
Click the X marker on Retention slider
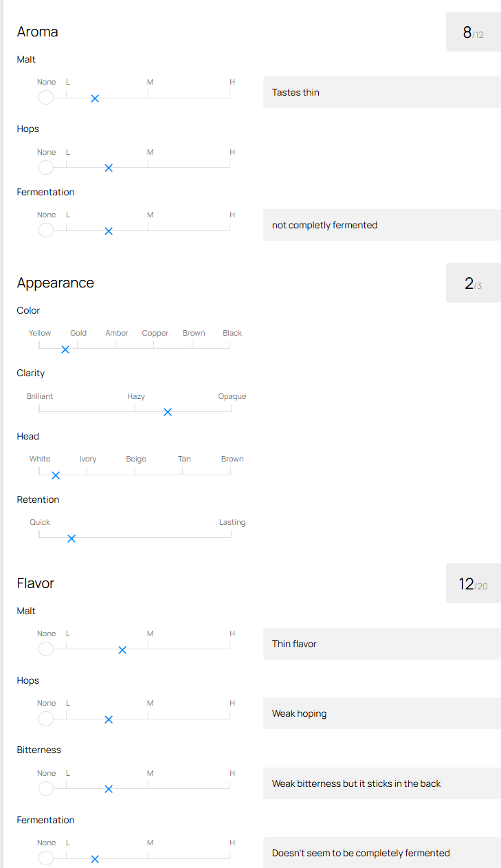(x=71, y=539)
